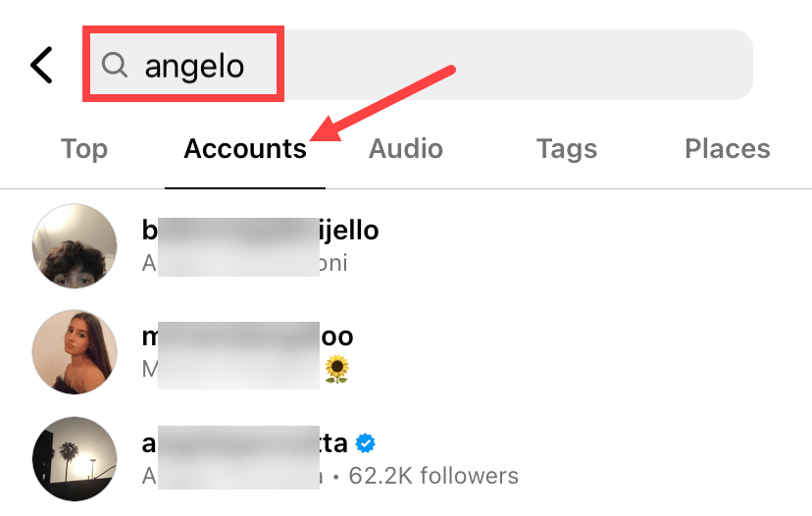The height and width of the screenshot is (516, 812).
Task: Click the sunflower emoji in second result
Action: click(x=336, y=369)
